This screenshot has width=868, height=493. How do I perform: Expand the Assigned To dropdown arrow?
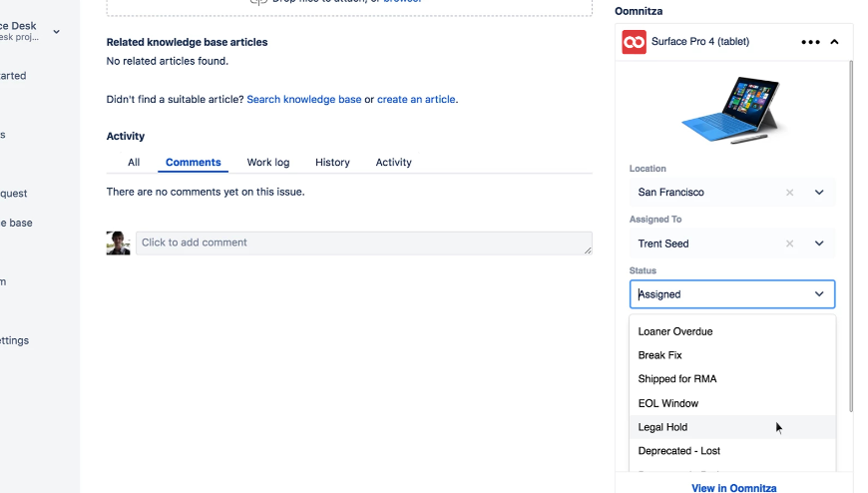point(819,244)
